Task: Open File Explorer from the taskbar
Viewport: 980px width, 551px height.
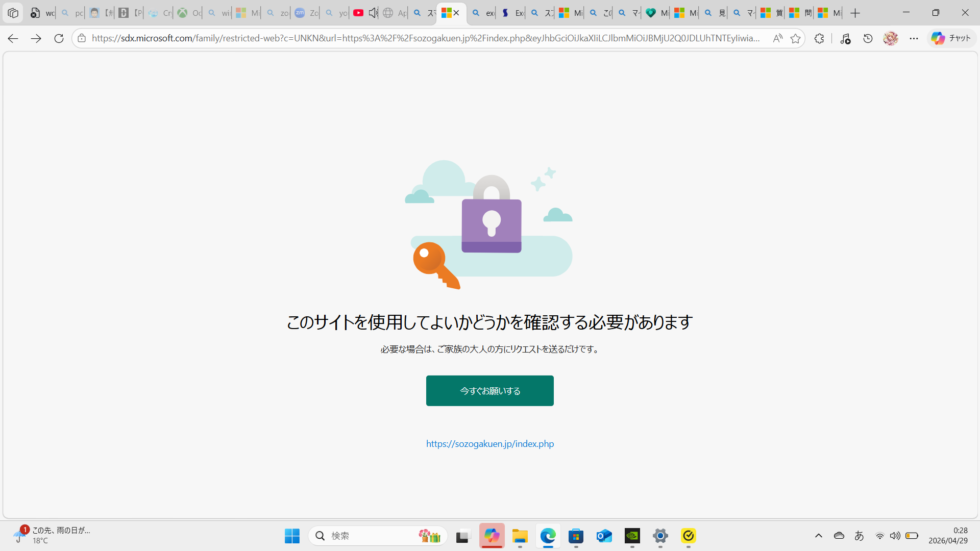Action: point(520,536)
